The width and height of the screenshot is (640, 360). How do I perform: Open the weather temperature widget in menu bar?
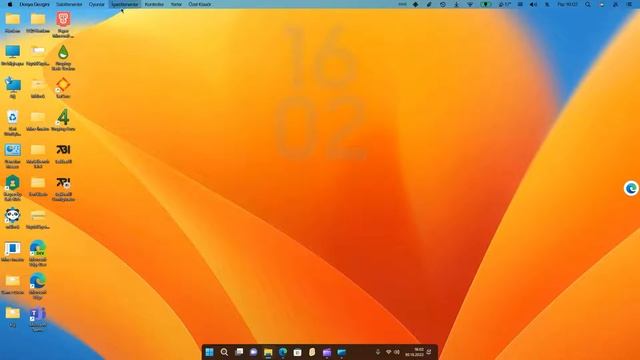(x=505, y=4)
